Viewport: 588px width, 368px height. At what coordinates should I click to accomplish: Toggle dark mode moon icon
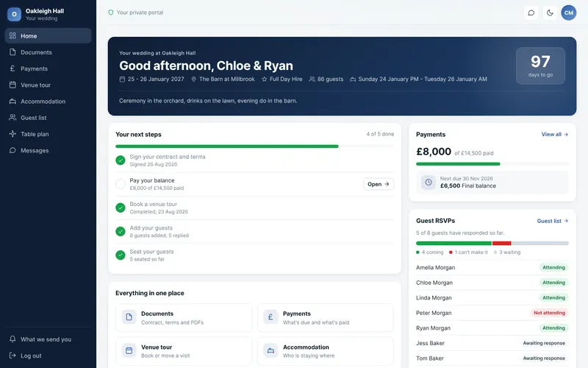[x=550, y=13]
